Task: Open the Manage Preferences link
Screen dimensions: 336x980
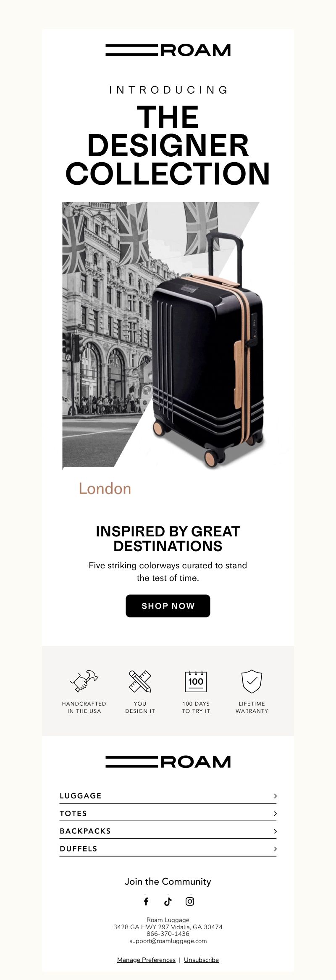Action: pos(146,959)
